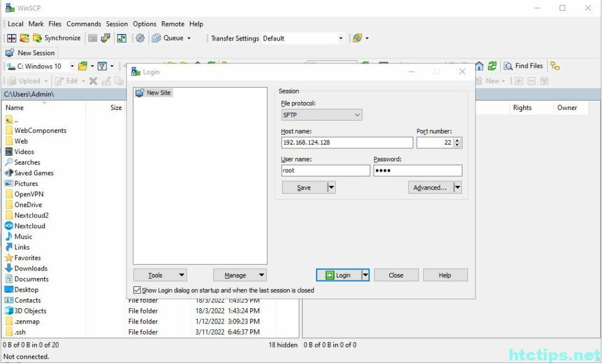
Task: Click the Synchronize Browsing toolbar icon
Action: point(24,38)
